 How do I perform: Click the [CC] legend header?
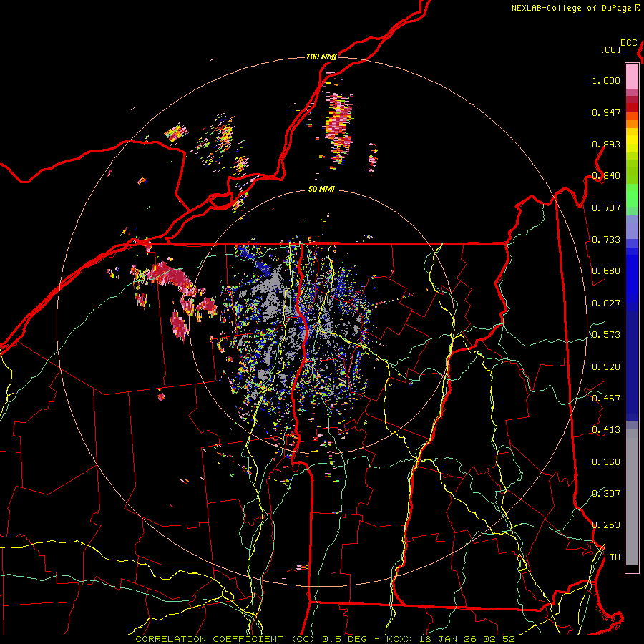click(611, 49)
